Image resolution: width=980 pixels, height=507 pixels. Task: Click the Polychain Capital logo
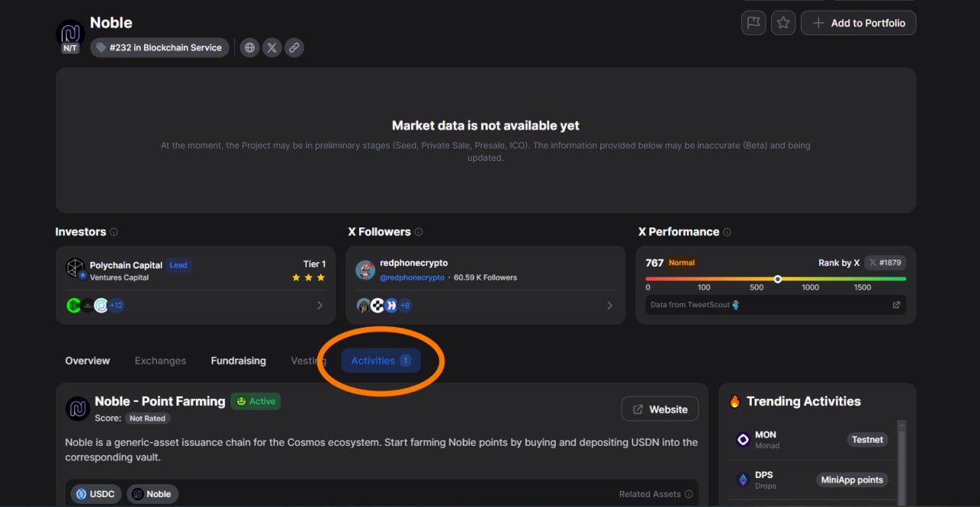click(75, 268)
